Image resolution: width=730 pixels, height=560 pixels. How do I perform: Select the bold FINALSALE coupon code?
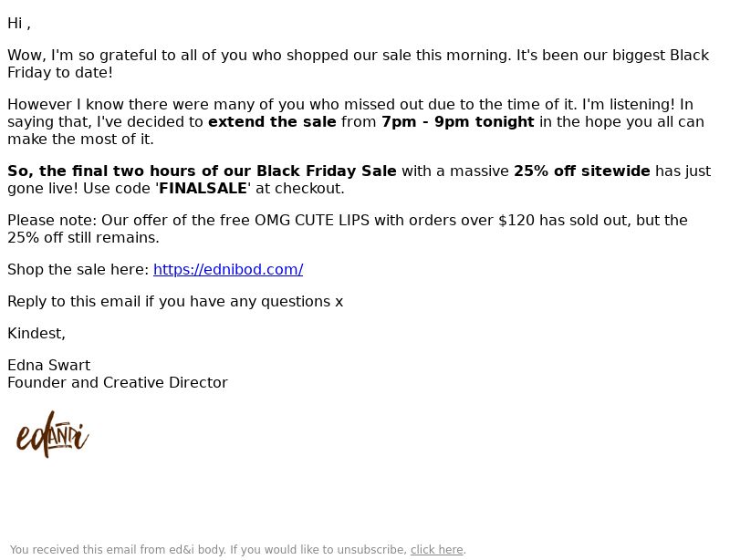(x=203, y=189)
